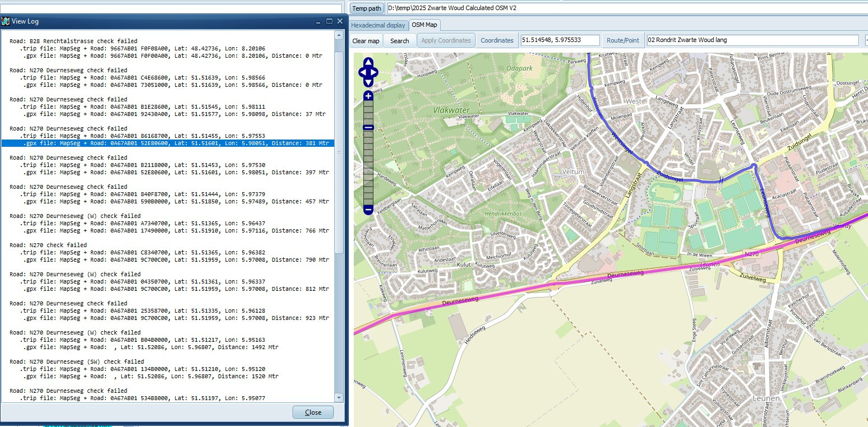Select the .gpx line with Distance: 812 Mtr
The image size is (868, 427).
176,289
